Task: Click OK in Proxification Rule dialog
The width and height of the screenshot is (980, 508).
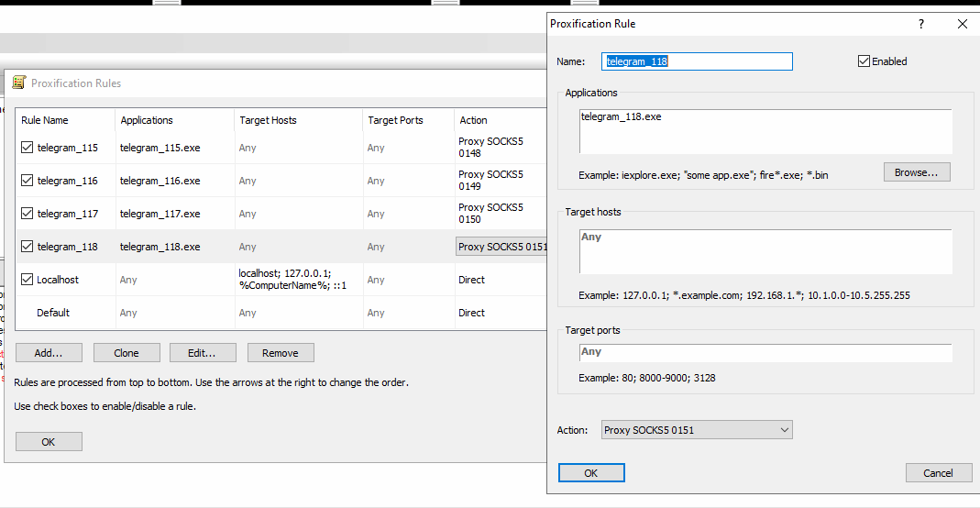Action: 591,473
